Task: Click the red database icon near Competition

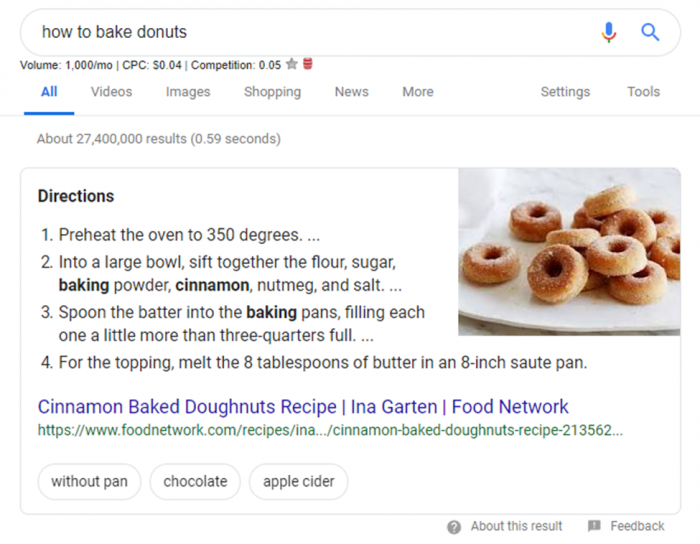Action: click(x=308, y=64)
